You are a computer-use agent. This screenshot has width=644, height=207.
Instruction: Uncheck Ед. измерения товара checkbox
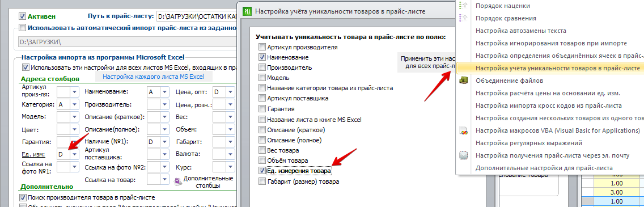click(x=262, y=171)
